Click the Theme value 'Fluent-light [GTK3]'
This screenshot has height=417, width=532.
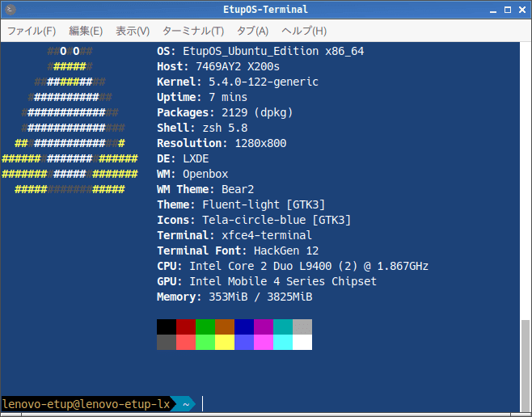click(264, 204)
